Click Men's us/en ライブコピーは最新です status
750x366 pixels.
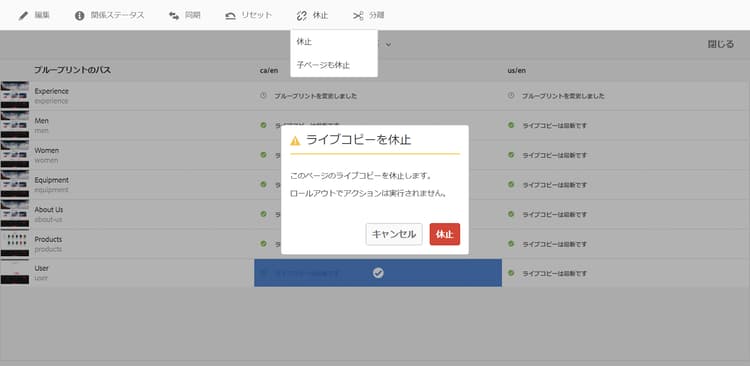pyautogui.click(x=554, y=126)
